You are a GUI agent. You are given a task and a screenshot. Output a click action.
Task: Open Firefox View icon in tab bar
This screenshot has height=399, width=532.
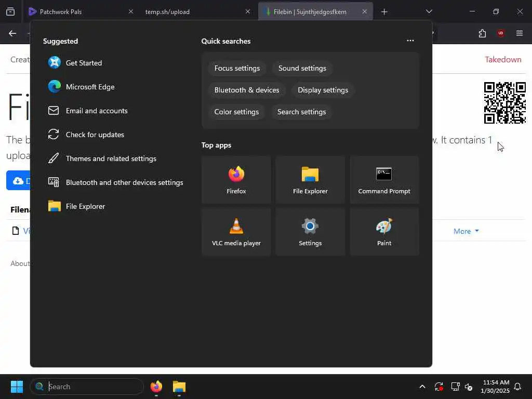pos(10,12)
